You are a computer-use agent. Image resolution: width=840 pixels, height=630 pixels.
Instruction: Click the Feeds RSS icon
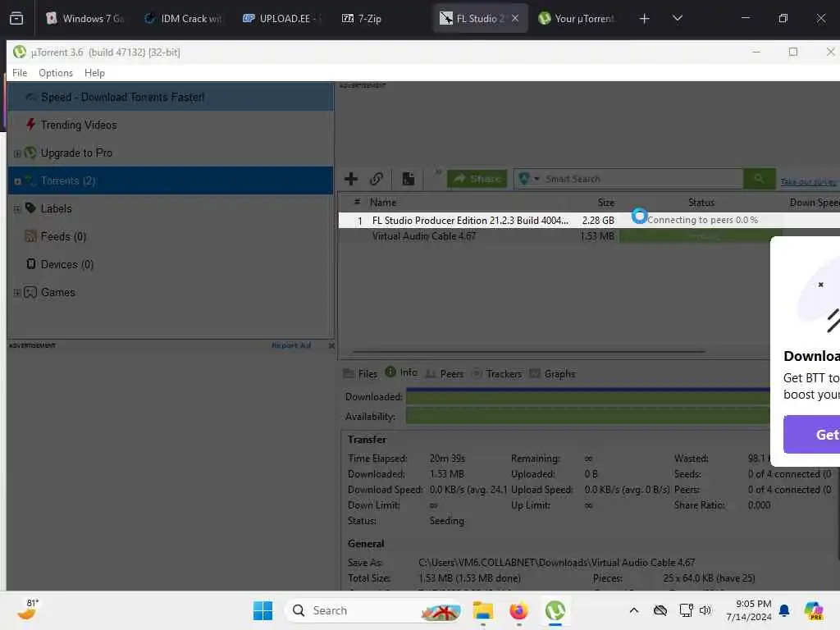pos(30,236)
